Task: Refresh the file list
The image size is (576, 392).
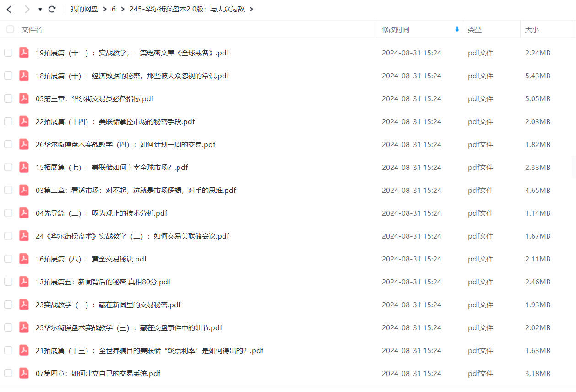Action: 52,9
